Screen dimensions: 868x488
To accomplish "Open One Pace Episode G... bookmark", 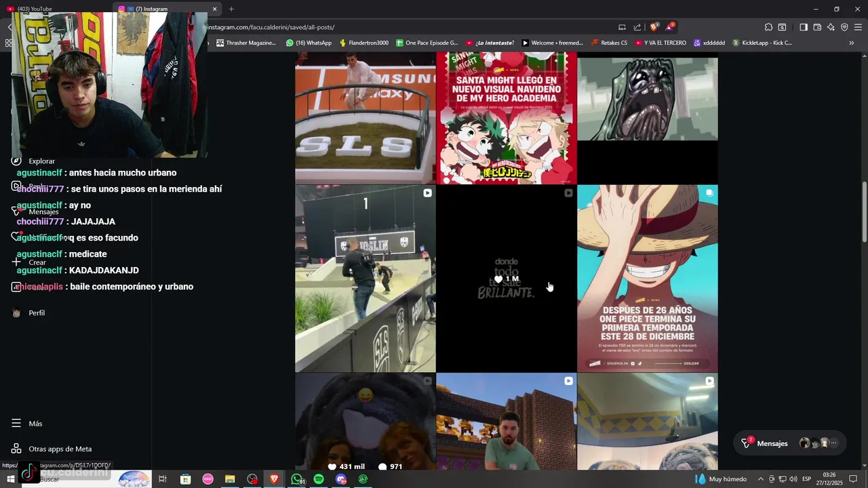I will coord(427,43).
